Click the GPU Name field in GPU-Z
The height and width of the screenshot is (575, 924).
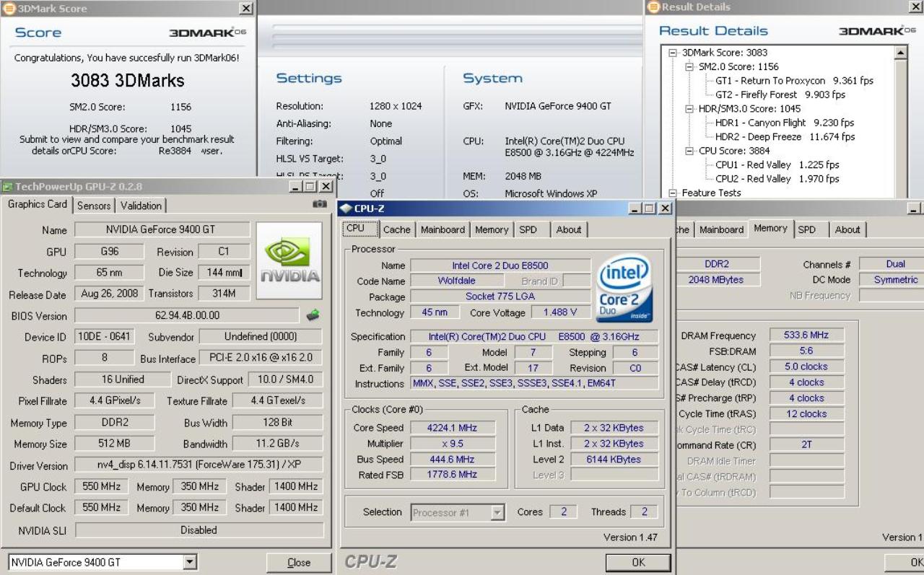click(x=162, y=229)
